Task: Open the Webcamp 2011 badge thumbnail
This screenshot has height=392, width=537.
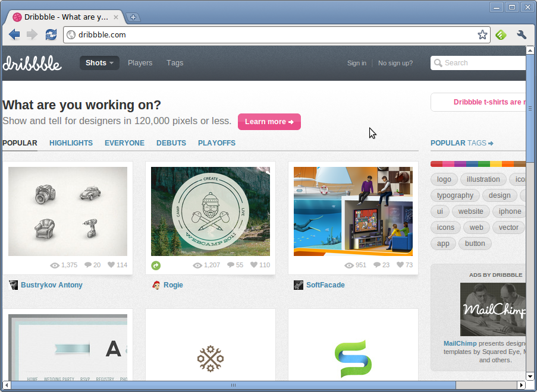Action: click(x=211, y=211)
